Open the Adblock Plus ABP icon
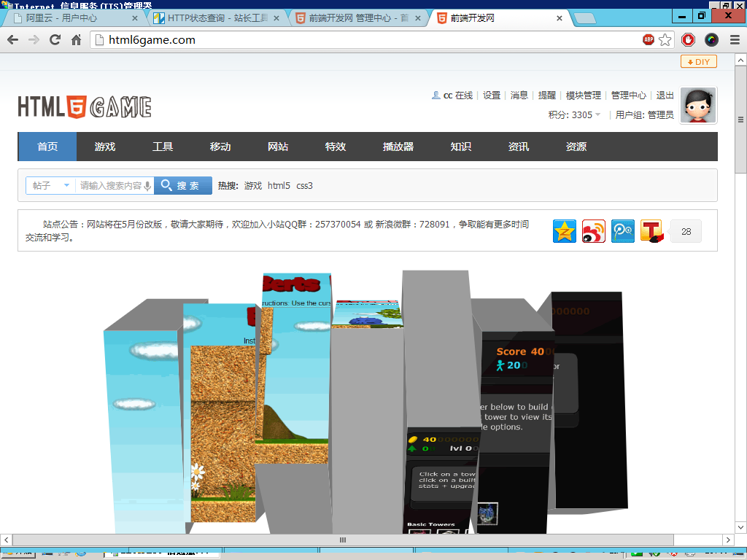Viewport: 747px width, 560px height. (x=649, y=40)
